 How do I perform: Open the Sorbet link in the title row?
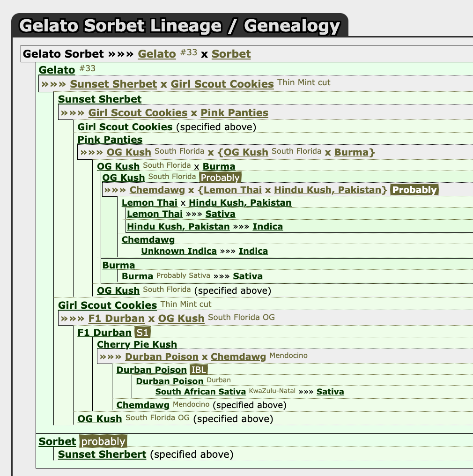[231, 54]
